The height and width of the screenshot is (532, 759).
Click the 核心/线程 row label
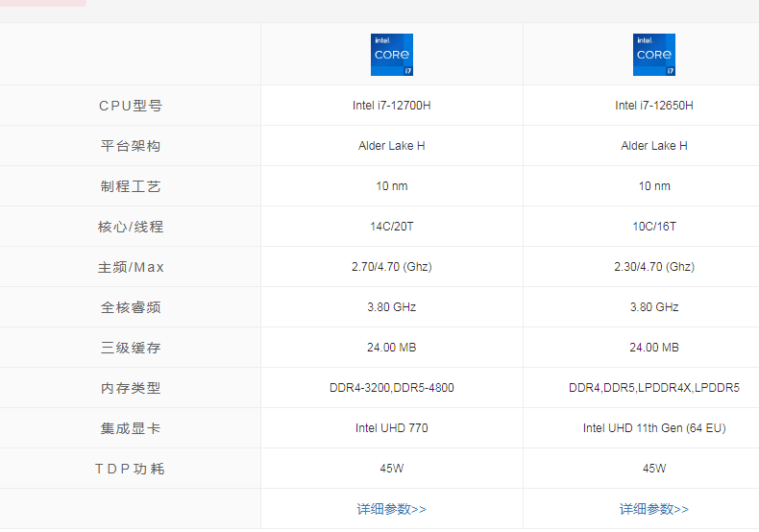131,227
